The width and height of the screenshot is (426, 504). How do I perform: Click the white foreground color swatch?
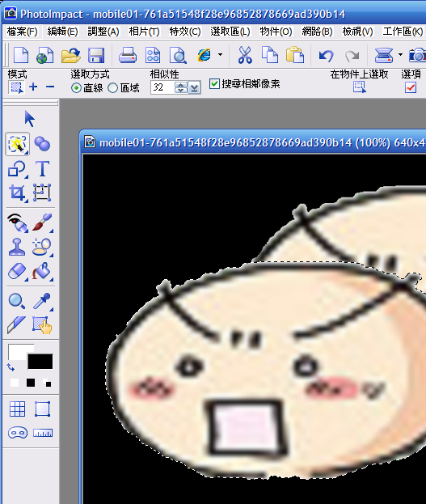(x=18, y=352)
